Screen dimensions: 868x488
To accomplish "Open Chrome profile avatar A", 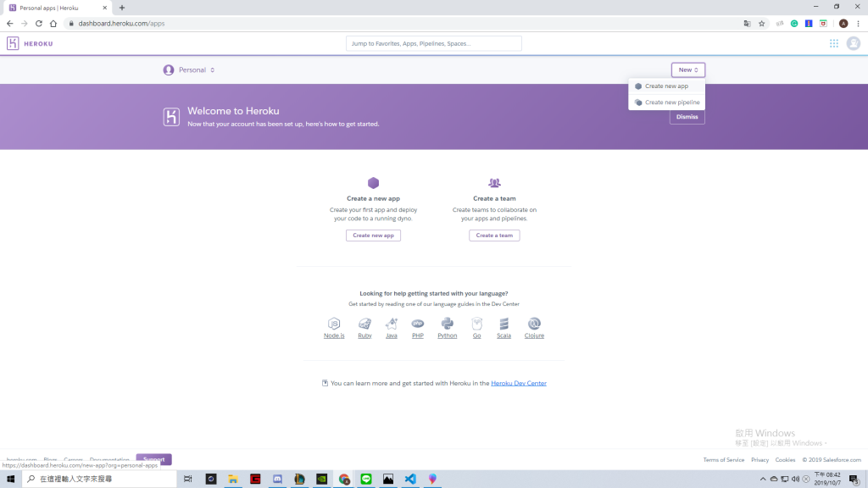I will coord(843,23).
